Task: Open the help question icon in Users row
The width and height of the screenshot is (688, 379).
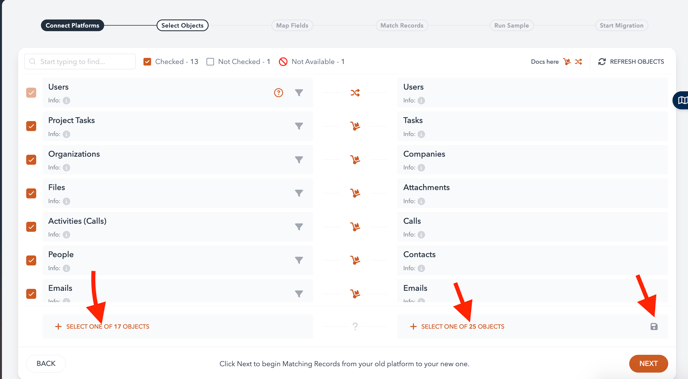Action: (x=278, y=93)
